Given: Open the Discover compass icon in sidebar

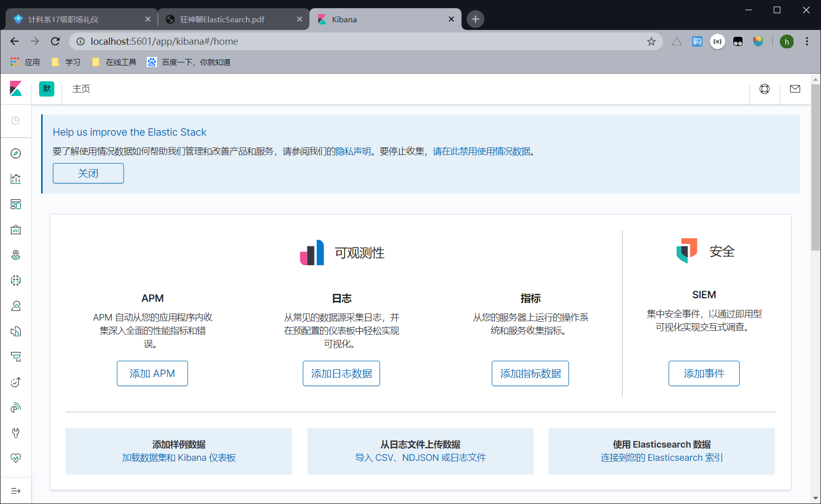Looking at the screenshot, I should pyautogui.click(x=16, y=153).
